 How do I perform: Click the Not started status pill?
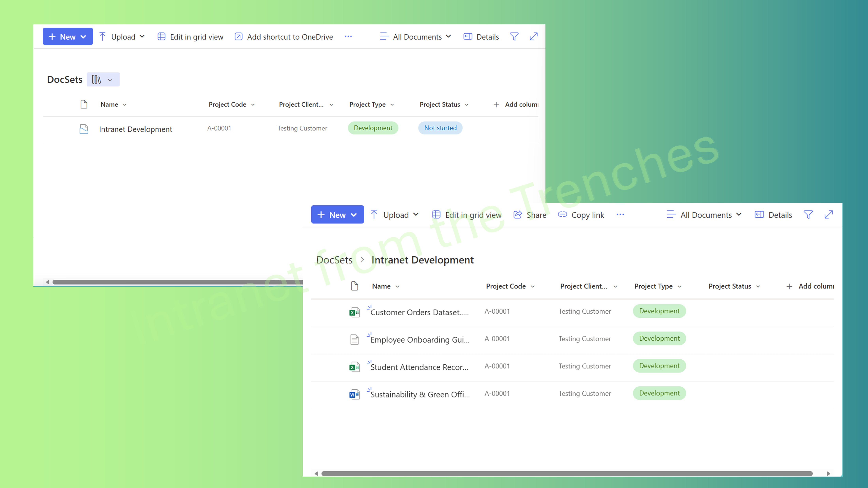[440, 128]
